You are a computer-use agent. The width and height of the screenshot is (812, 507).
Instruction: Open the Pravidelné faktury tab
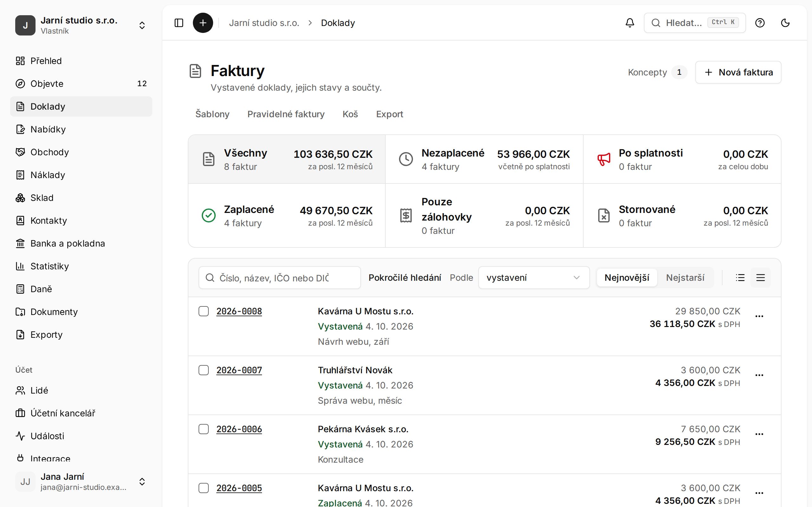point(286,114)
